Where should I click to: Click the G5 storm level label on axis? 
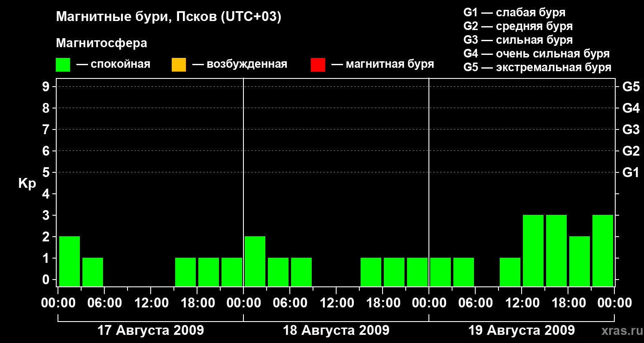[631, 87]
